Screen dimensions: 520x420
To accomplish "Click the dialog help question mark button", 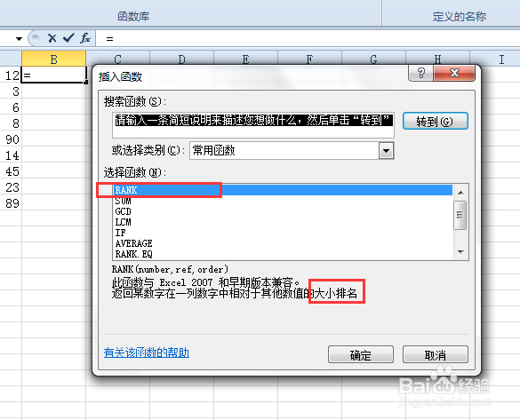I will point(420,73).
